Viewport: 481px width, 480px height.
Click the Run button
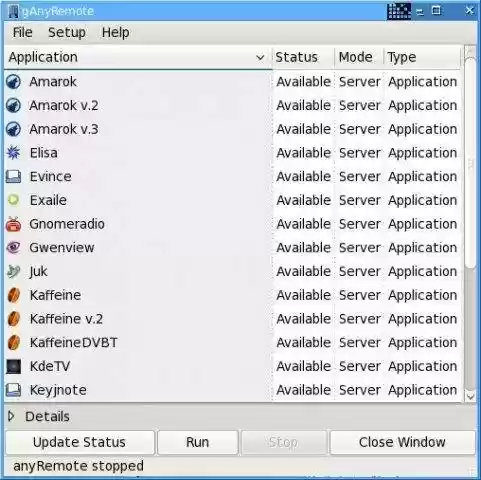click(x=198, y=442)
